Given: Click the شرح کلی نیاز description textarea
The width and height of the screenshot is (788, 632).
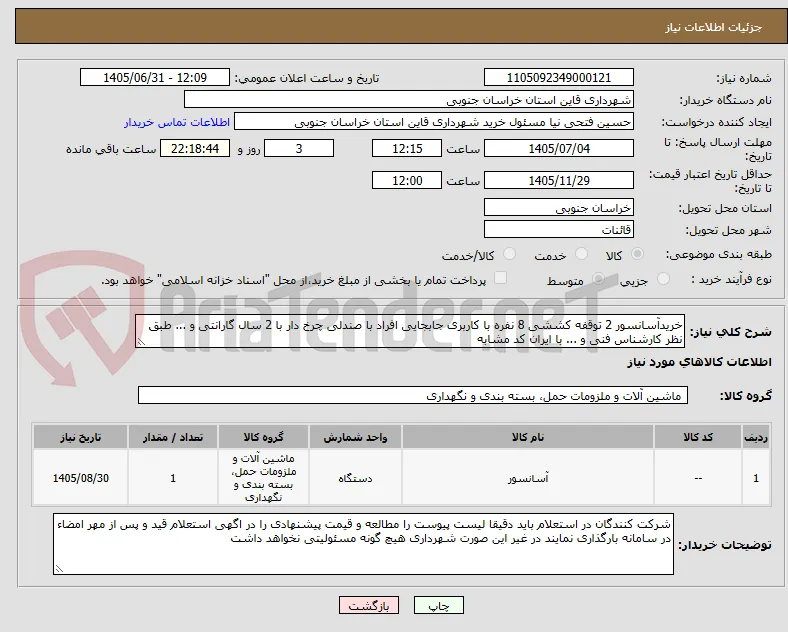Looking at the screenshot, I should tap(410, 332).
